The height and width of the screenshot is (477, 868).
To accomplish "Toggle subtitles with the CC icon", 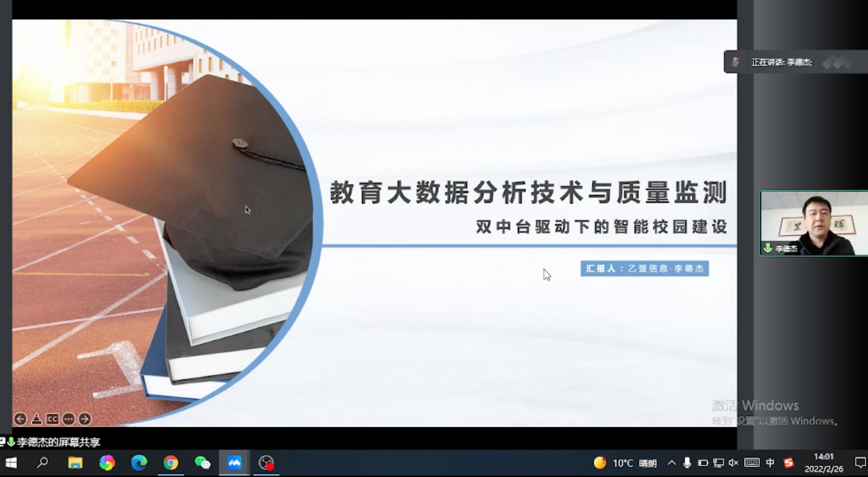I will coord(53,419).
